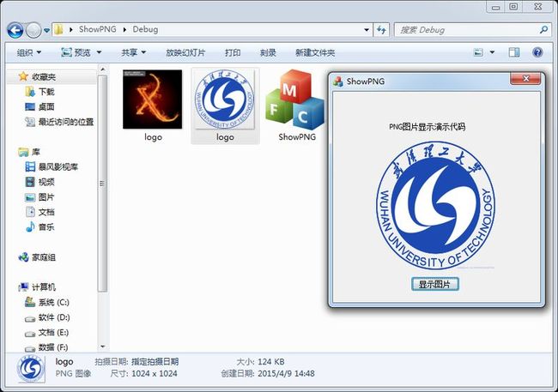Screen dimensions: 558x392
Task: Select 库 in the navigation pane
Action: (x=36, y=152)
